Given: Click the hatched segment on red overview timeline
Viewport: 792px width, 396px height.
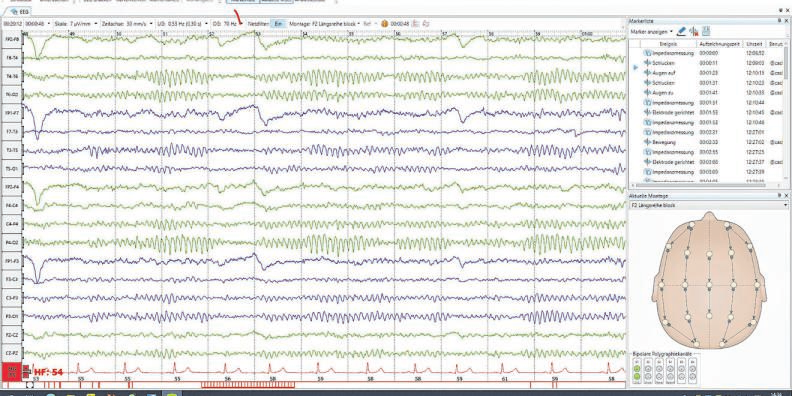Looking at the screenshot, I should [248, 385].
